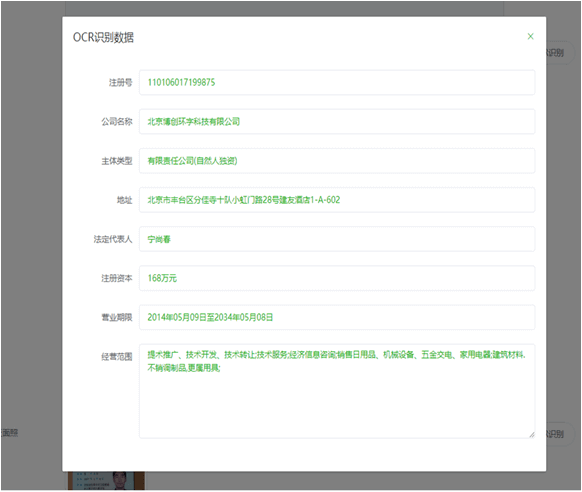The width and height of the screenshot is (582, 492).
Task: Click the 注册资本 label
Action: point(117,278)
